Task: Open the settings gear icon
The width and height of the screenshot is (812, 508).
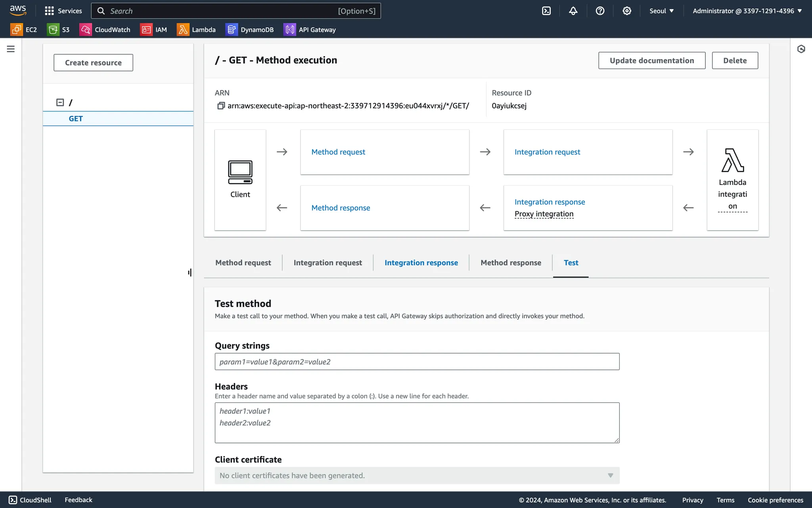Action: pyautogui.click(x=626, y=11)
